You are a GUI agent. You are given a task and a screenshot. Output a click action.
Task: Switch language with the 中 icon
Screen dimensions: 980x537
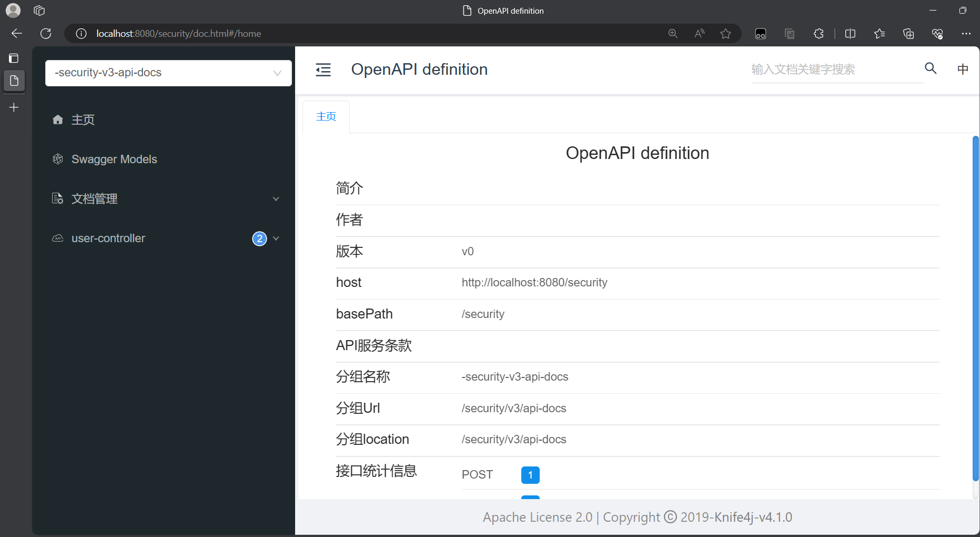tap(963, 69)
